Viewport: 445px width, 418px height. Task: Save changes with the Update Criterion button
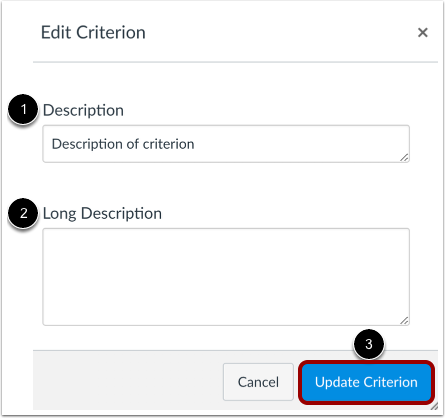click(366, 382)
